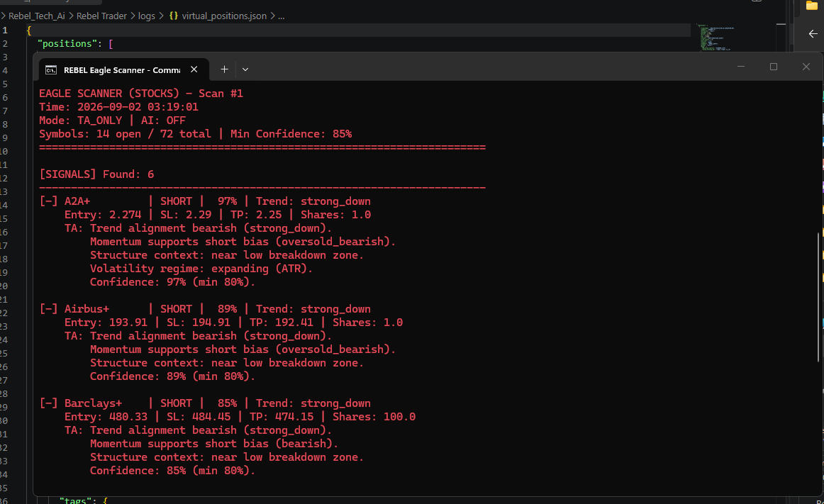Viewport: 824px width, 504px height.
Task: Click the Airbus+ SHORT 89% signal row
Action: pyautogui.click(x=205, y=309)
